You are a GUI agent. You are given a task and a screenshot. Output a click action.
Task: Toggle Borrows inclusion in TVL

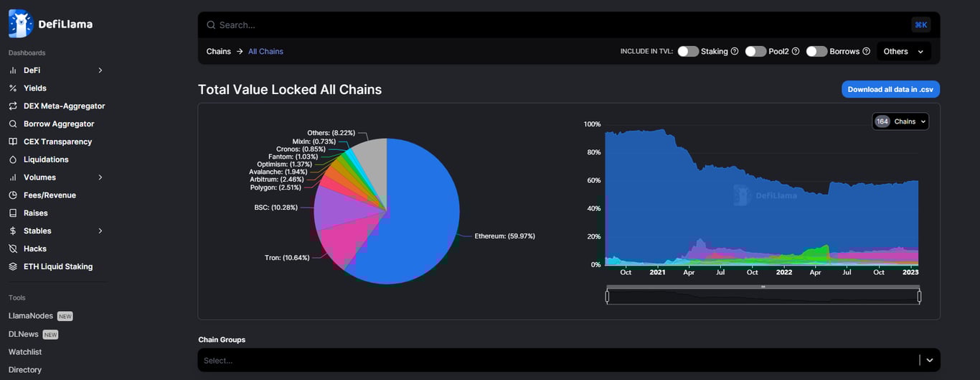(x=816, y=52)
